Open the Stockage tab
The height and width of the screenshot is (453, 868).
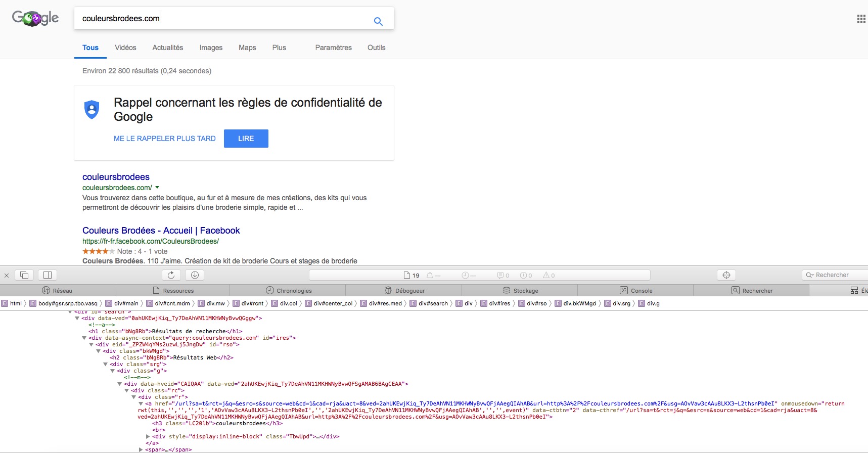520,291
